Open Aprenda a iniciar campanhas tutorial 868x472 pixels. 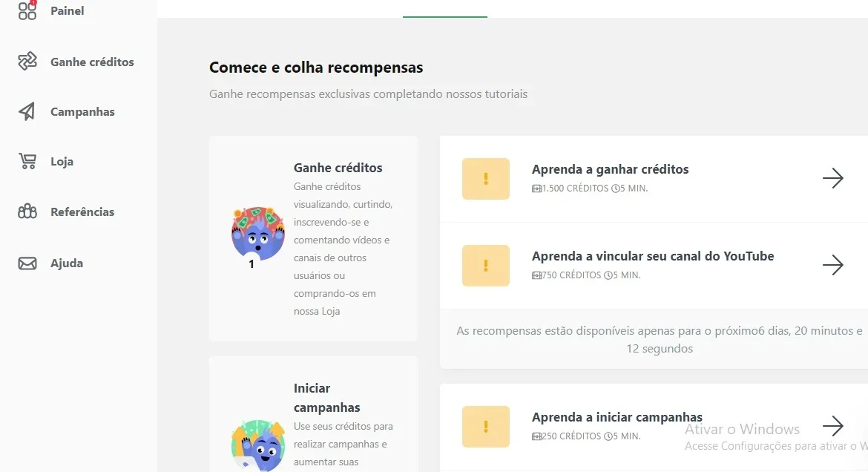617,417
